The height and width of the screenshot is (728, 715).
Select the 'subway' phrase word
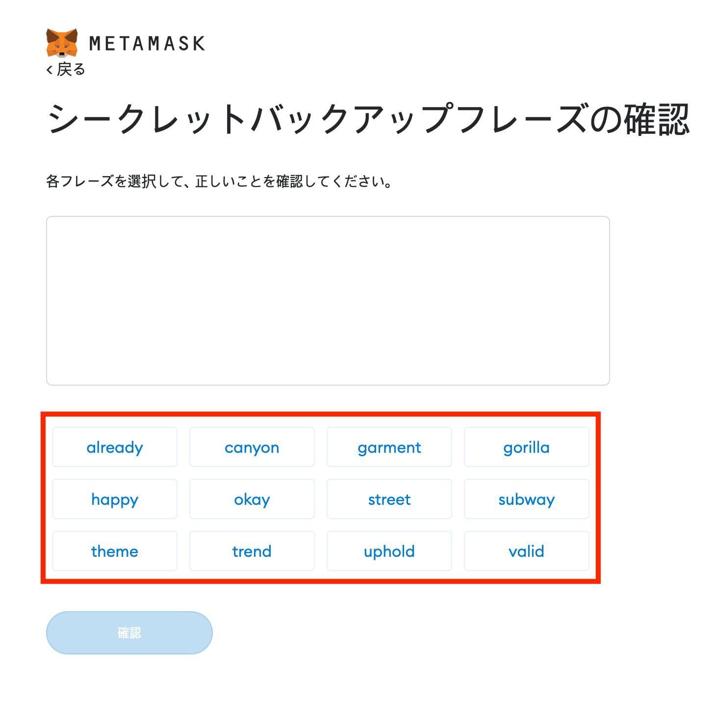pos(526,499)
